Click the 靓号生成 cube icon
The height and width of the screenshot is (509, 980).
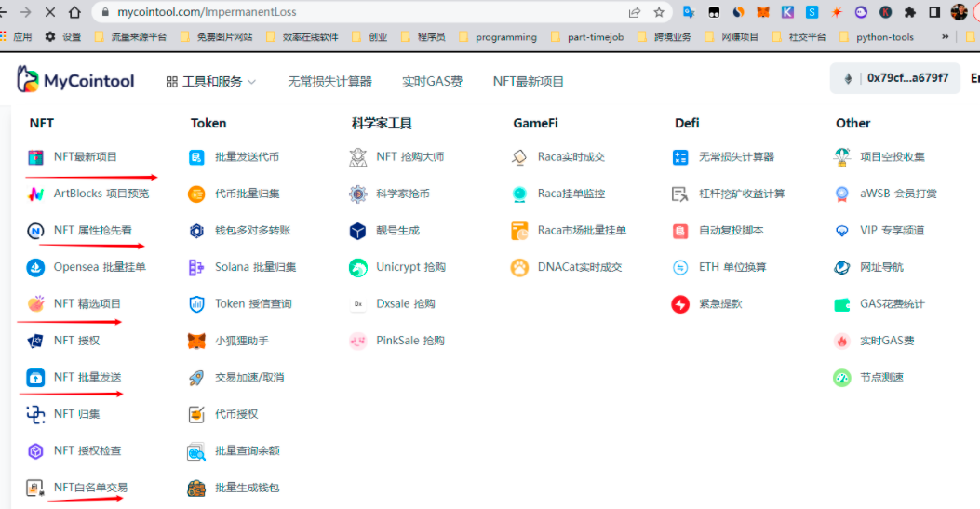(x=358, y=231)
